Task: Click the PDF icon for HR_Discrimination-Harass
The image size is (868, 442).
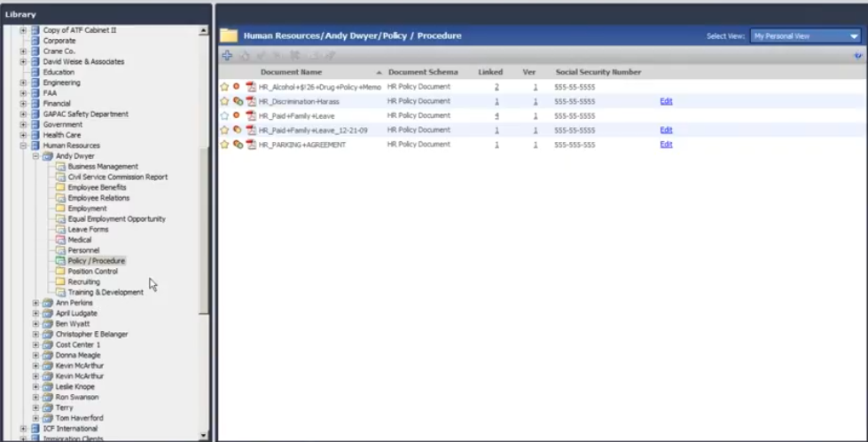Action: (251, 102)
